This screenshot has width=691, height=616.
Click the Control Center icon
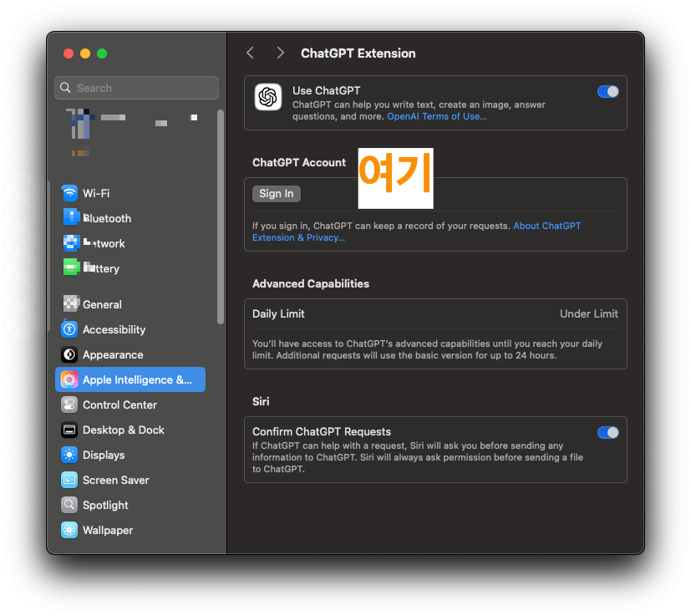[69, 405]
